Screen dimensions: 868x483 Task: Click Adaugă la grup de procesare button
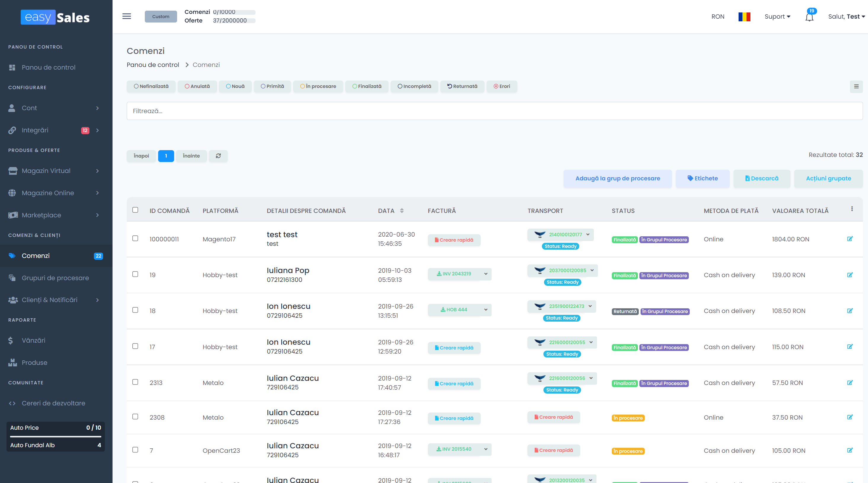coord(617,178)
